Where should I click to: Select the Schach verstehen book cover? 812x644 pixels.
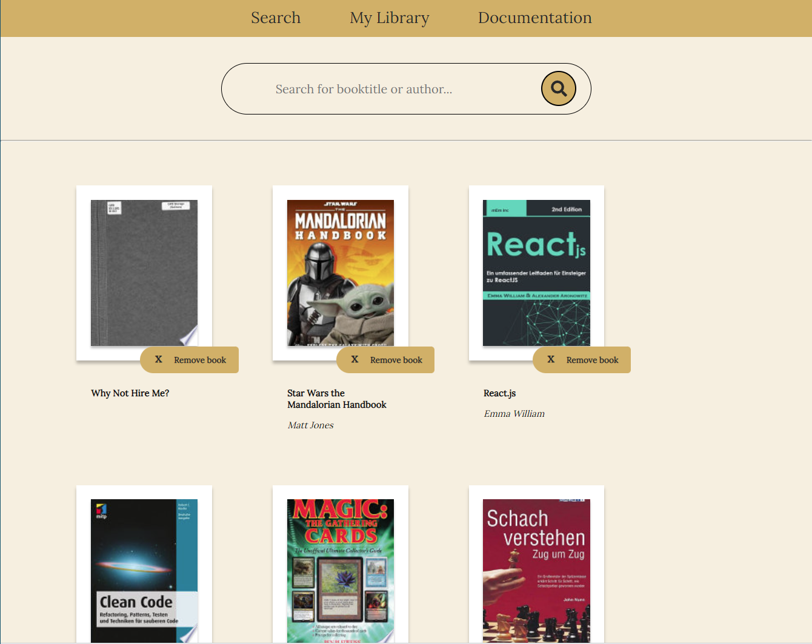coord(536,571)
